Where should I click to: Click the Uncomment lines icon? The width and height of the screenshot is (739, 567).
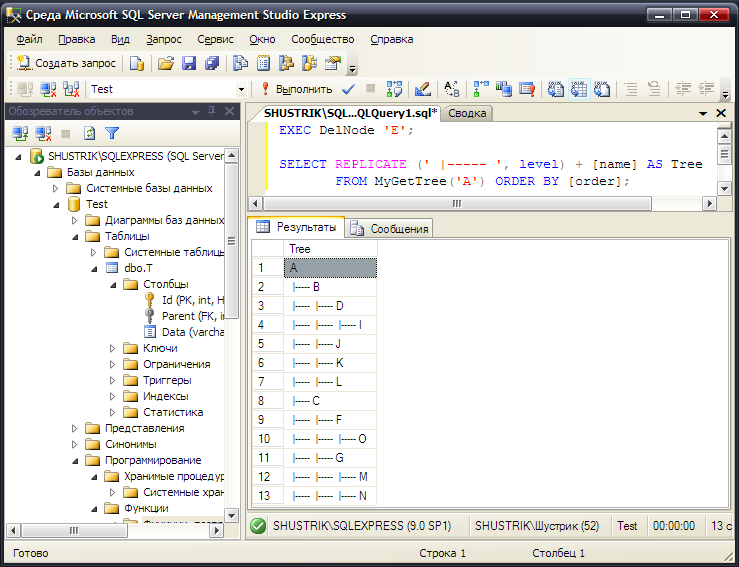(x=654, y=89)
